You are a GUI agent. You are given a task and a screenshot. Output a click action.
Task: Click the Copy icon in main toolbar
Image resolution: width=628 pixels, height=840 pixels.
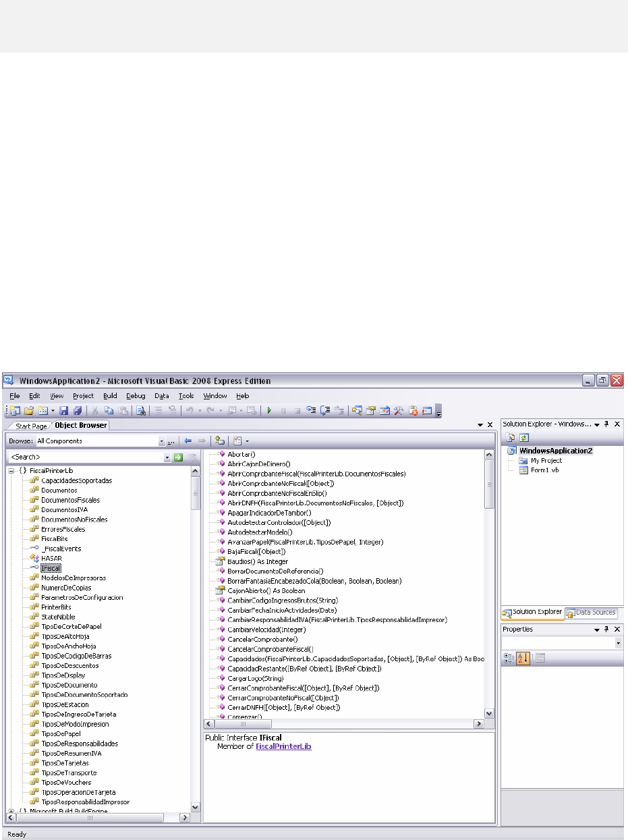click(x=109, y=410)
